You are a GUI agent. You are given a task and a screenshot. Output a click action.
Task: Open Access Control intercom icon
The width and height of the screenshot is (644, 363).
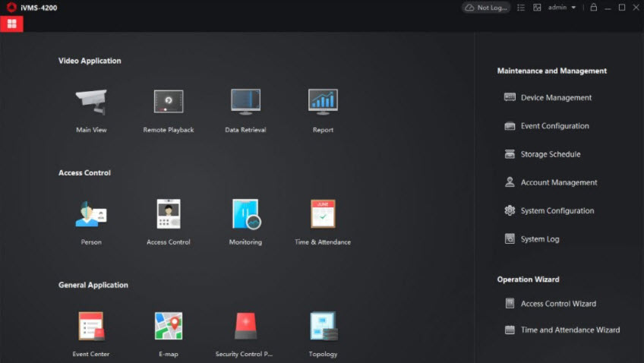point(169,213)
